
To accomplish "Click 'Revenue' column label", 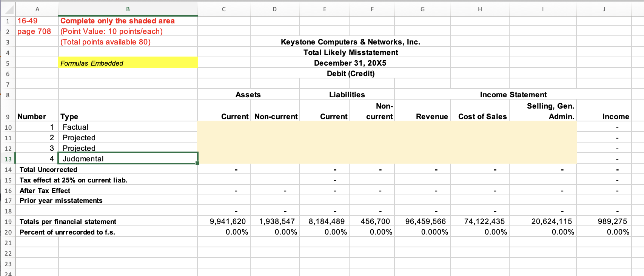I will (x=432, y=117).
